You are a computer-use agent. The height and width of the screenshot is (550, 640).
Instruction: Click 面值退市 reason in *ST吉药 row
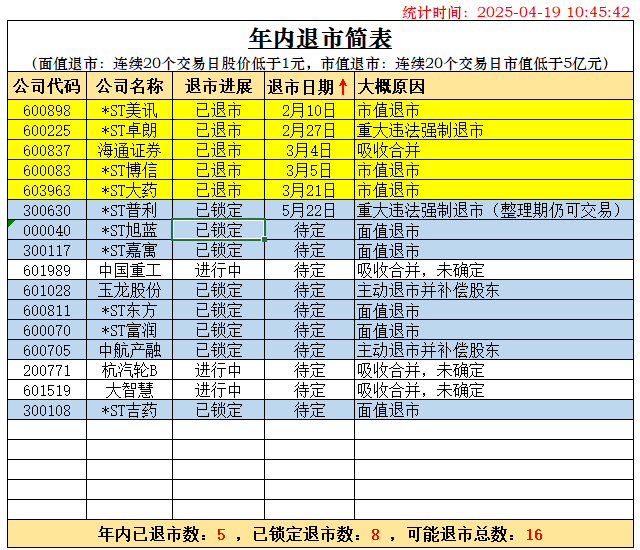[494, 410]
